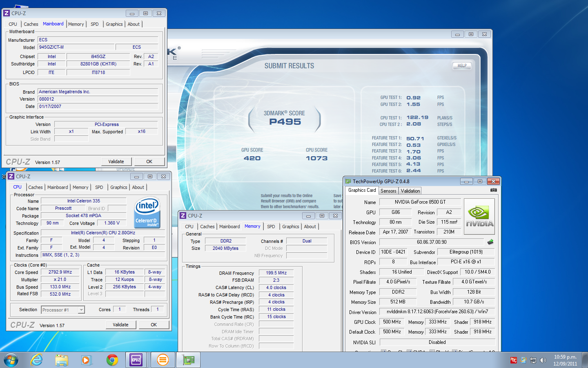
Task: Click Channels # value Dual
Action: (307, 241)
